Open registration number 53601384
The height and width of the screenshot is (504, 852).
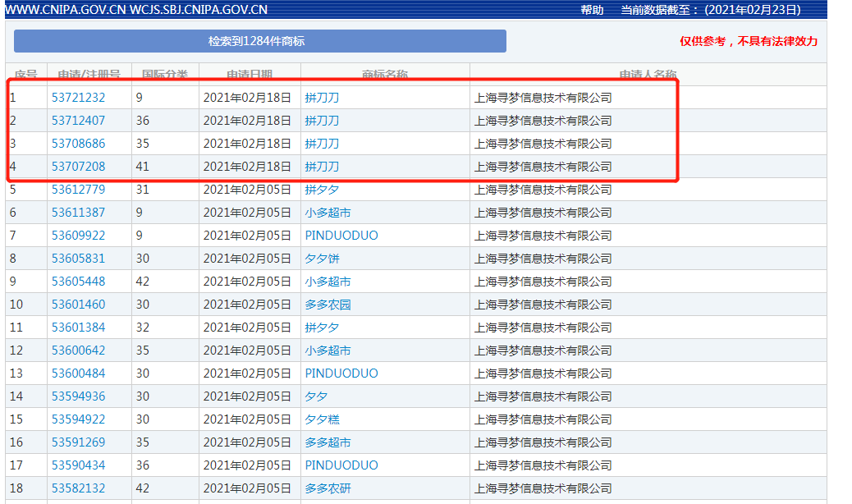[78, 328]
